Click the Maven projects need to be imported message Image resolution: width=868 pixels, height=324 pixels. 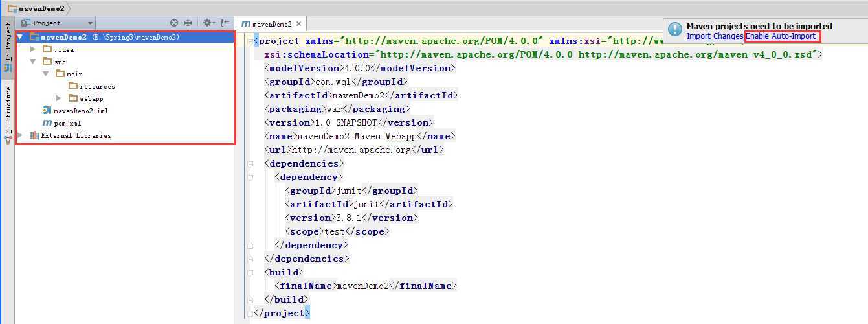pyautogui.click(x=759, y=27)
